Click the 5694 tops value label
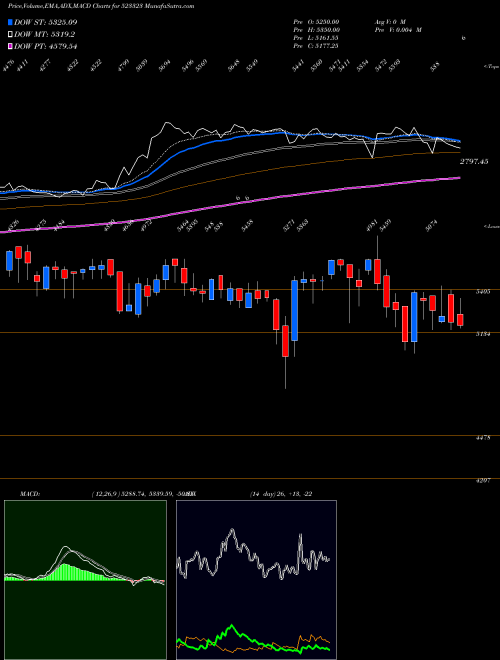Image resolution: width=500 pixels, height=660 pixels. (165, 65)
